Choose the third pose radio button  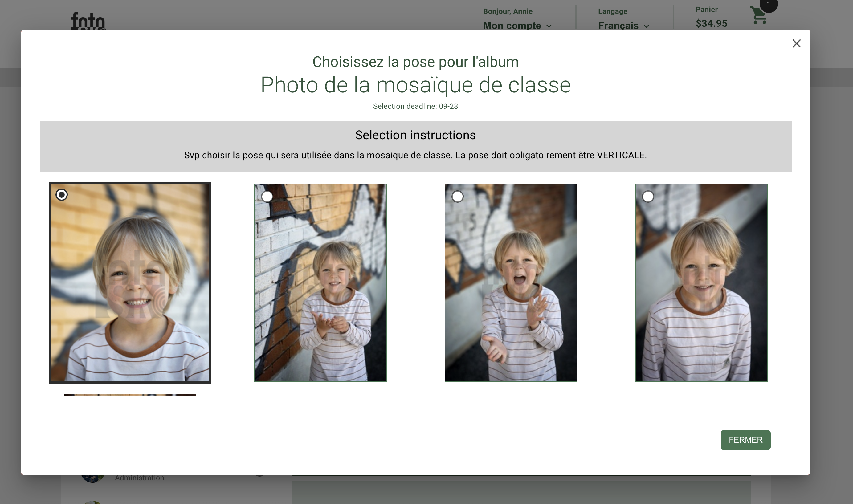click(458, 196)
